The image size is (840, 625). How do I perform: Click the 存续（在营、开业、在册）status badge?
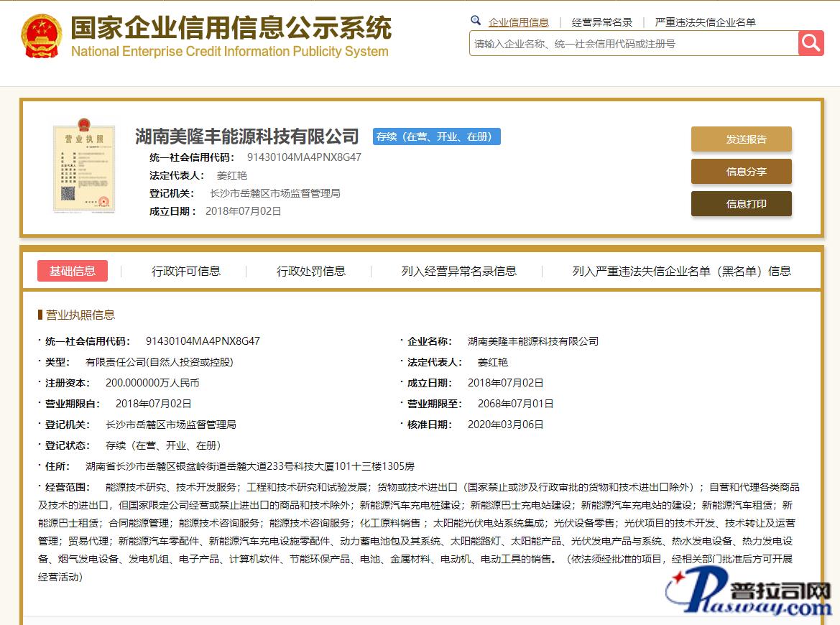click(x=436, y=136)
